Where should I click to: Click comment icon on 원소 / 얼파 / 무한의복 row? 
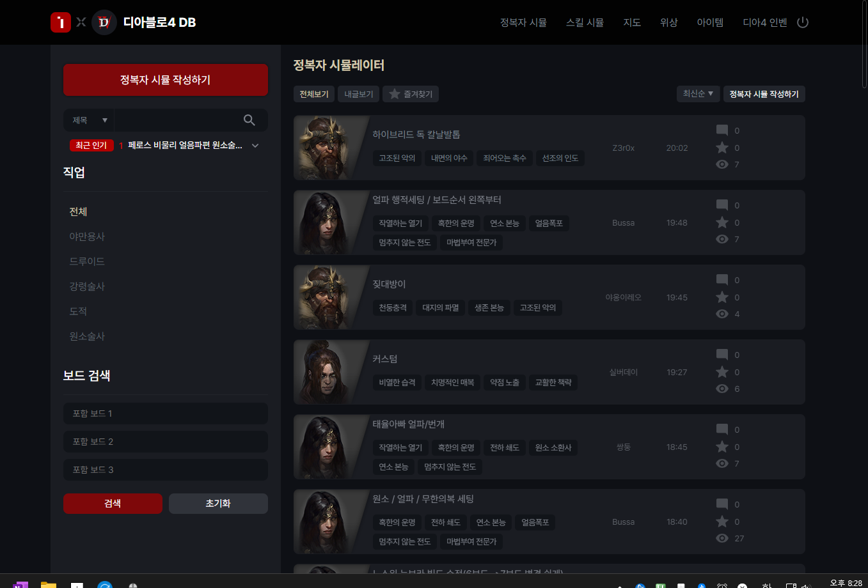pyautogui.click(x=722, y=504)
